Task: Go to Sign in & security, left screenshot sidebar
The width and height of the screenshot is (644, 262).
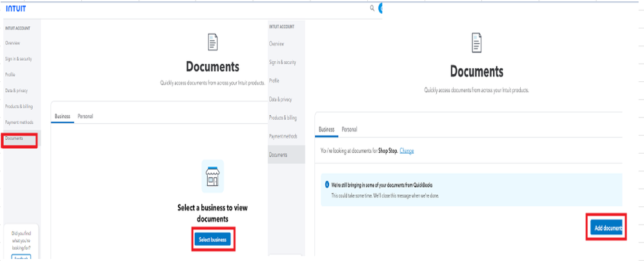Action: tap(19, 59)
